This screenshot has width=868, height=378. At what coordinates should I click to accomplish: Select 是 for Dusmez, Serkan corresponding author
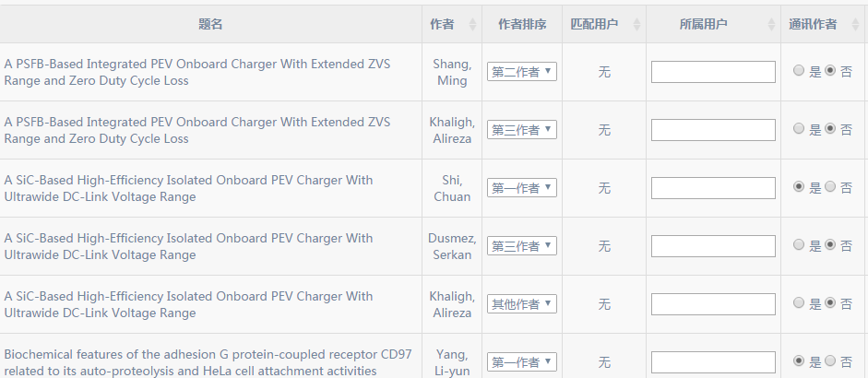click(x=798, y=244)
